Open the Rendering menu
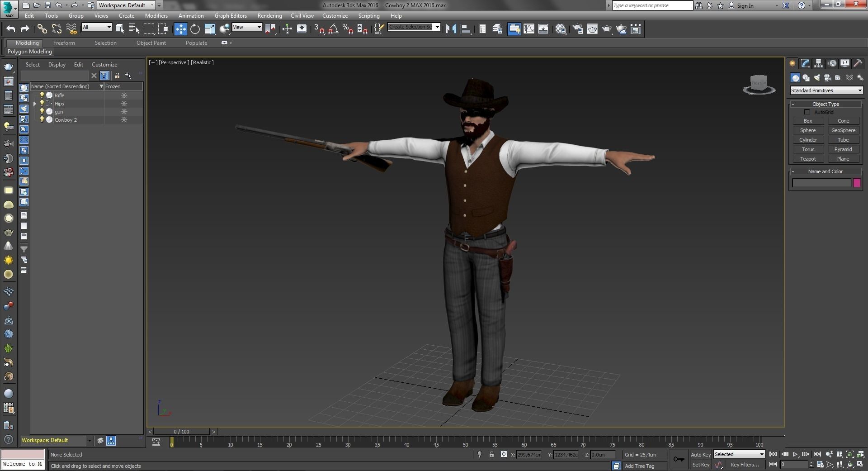The height and width of the screenshot is (471, 868). point(269,16)
